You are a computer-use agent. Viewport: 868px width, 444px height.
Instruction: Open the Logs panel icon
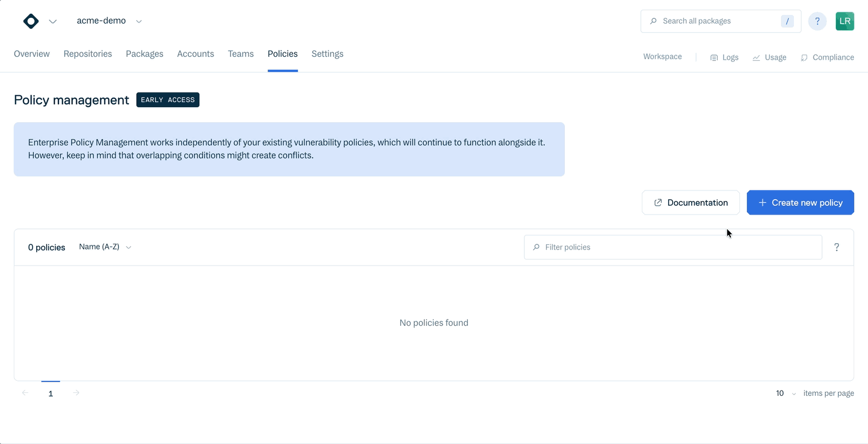[714, 57]
